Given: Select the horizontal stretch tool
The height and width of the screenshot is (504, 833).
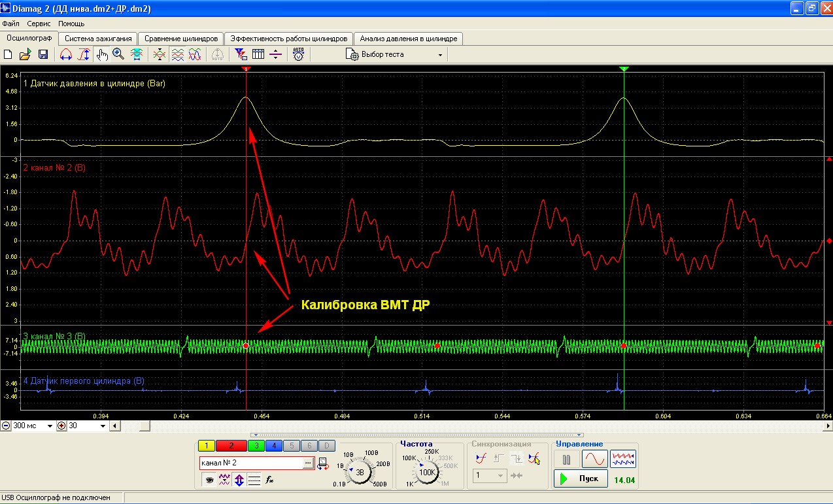Looking at the screenshot, I should [66, 55].
